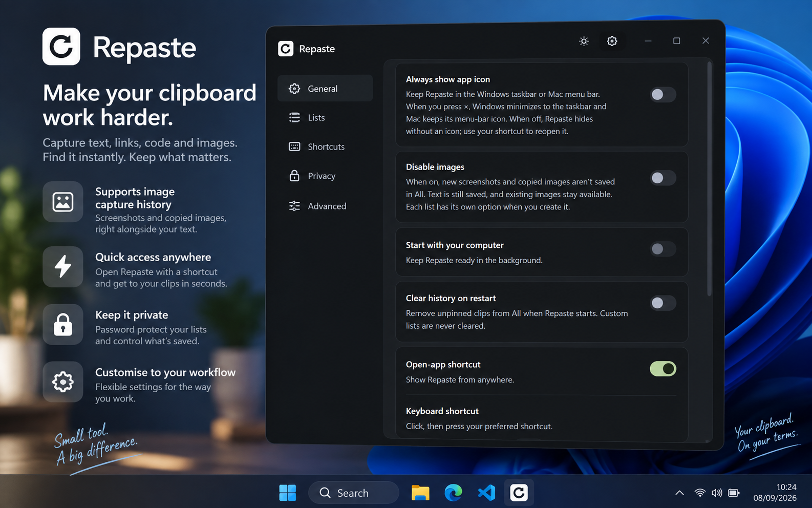Enable Always show app icon toggle
The height and width of the screenshot is (508, 812).
tap(663, 94)
